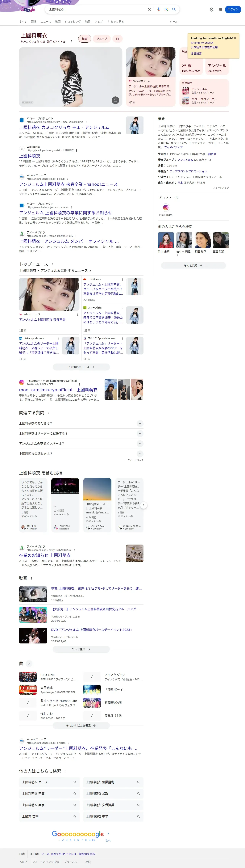This screenshot has width=245, height=868.
Task: Clear the search box with X icon
Action: [149, 9]
